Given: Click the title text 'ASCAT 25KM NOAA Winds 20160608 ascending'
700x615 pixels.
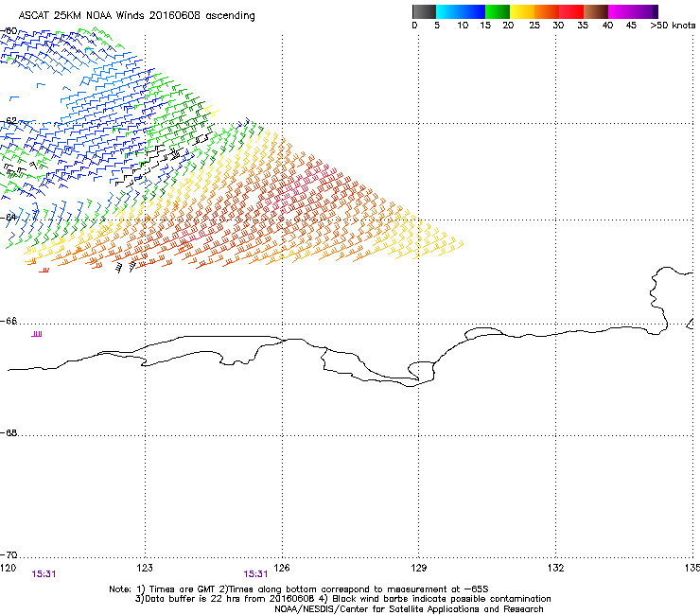Looking at the screenshot, I should click(136, 16).
